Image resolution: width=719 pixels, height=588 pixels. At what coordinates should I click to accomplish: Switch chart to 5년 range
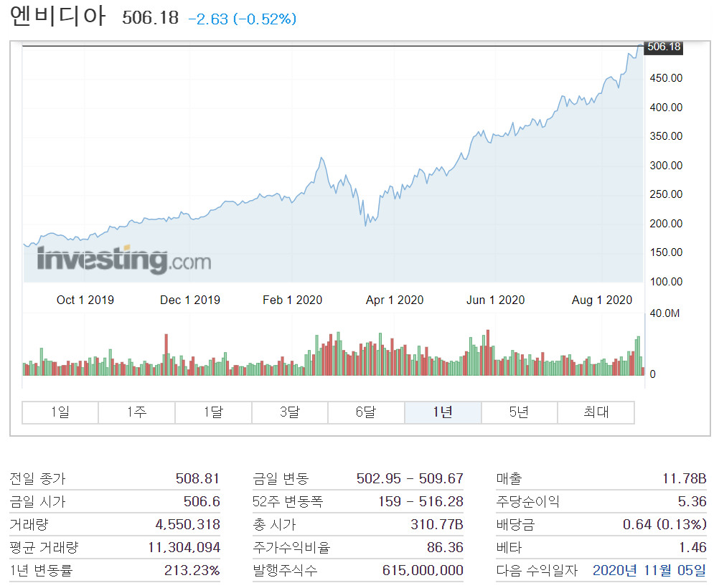coord(520,412)
